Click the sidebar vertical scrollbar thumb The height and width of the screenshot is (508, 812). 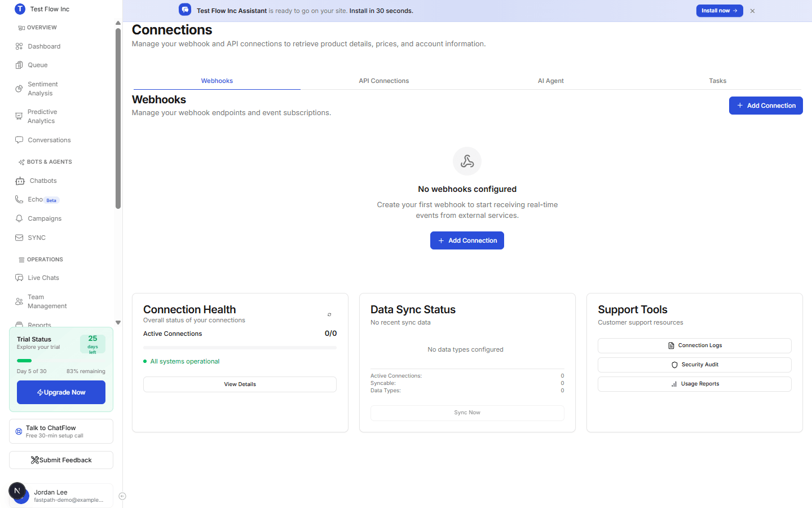click(118, 119)
